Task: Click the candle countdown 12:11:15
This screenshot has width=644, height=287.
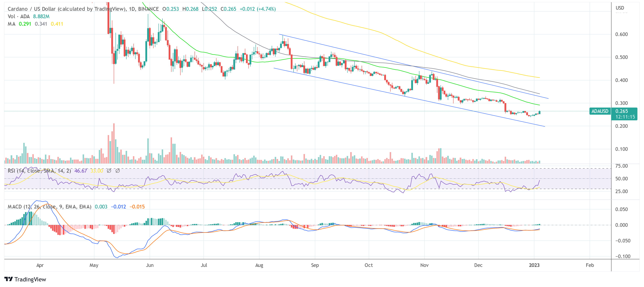Action: (x=625, y=117)
